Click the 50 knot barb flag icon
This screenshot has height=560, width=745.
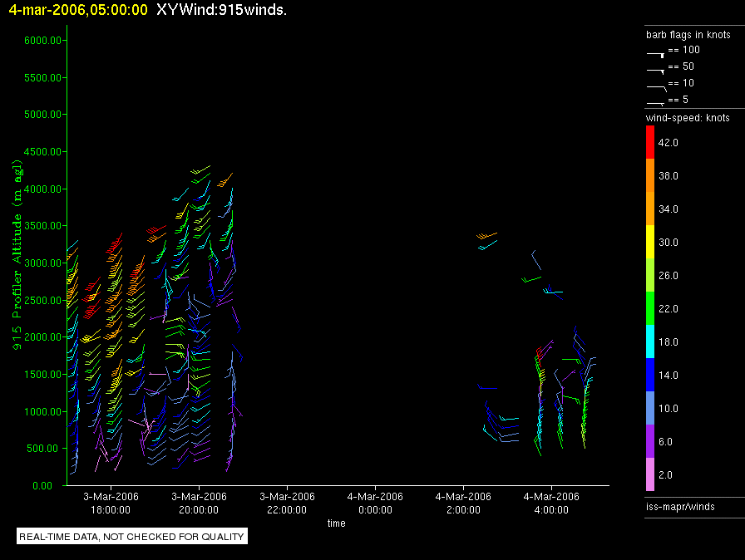click(656, 70)
